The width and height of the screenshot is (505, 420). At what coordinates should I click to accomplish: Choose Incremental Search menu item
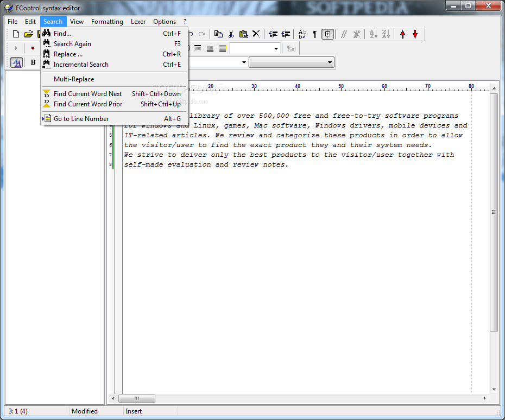[x=115, y=65]
